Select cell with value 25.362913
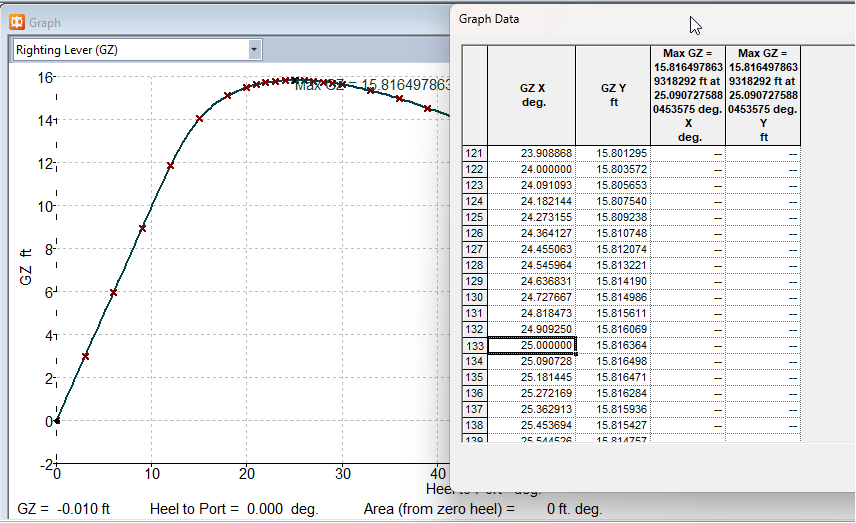The image size is (856, 523). click(532, 409)
